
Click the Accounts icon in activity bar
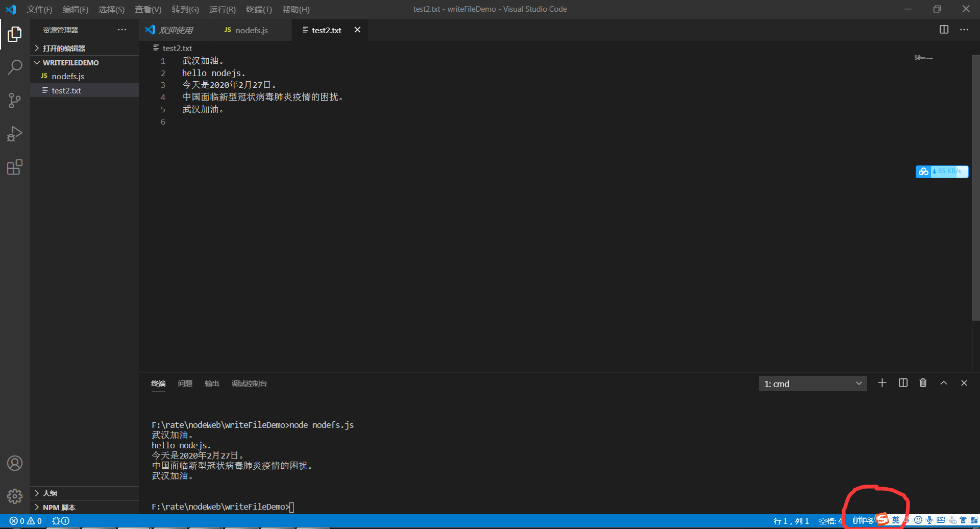[x=15, y=463]
